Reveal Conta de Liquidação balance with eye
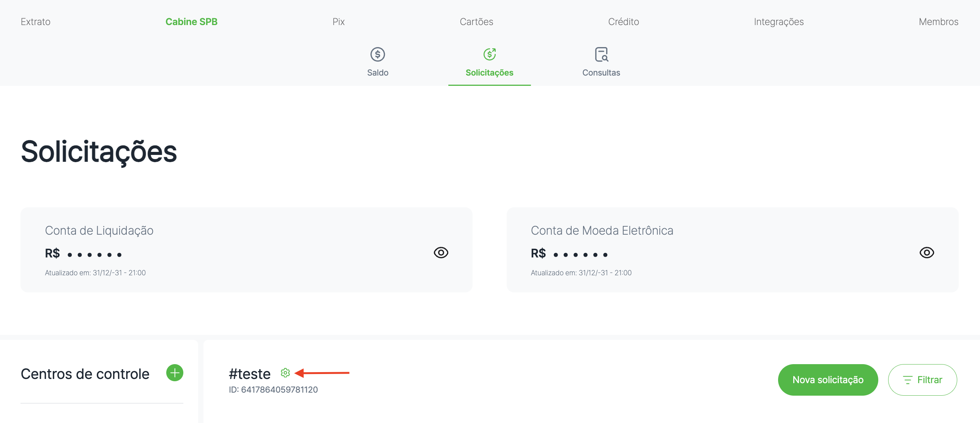This screenshot has width=980, height=423. click(441, 253)
